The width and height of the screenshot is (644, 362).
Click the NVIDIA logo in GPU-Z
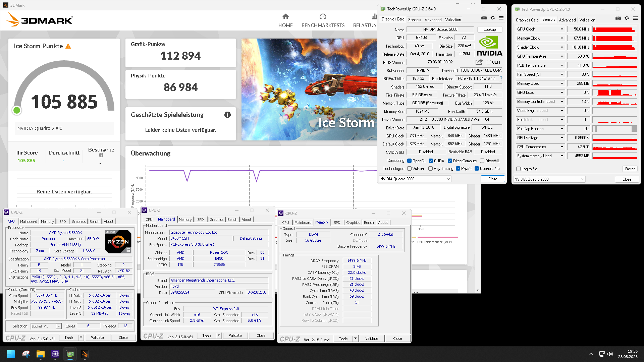click(489, 46)
